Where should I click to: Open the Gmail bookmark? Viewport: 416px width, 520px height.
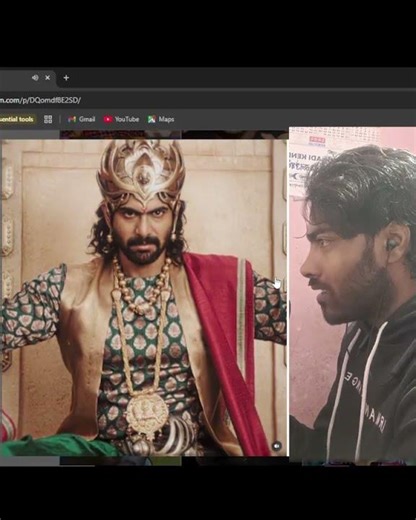(82, 119)
